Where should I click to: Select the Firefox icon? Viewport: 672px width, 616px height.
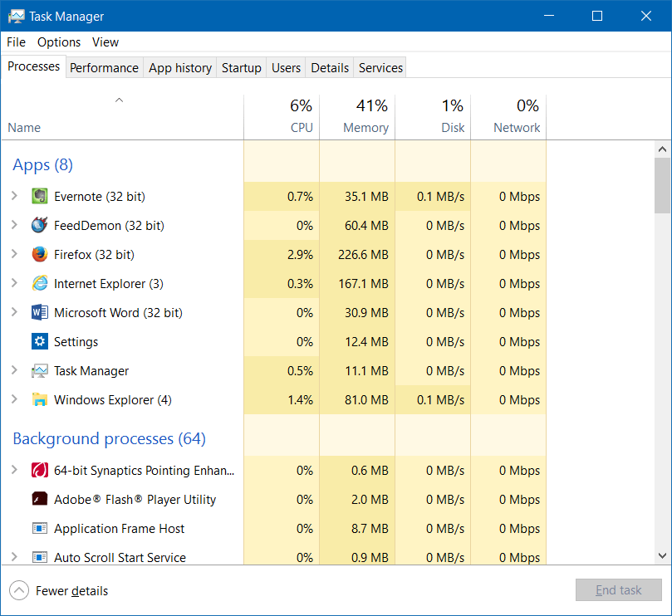pyautogui.click(x=39, y=254)
